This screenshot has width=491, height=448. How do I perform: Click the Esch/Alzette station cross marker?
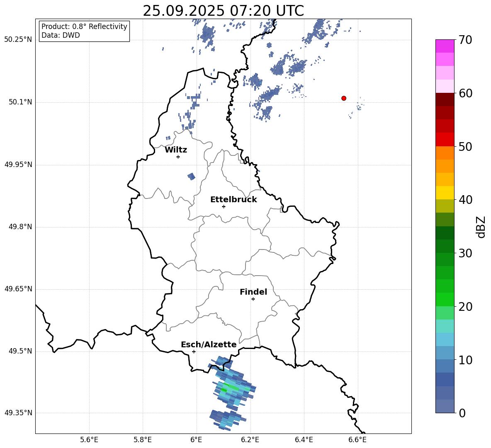click(x=194, y=351)
